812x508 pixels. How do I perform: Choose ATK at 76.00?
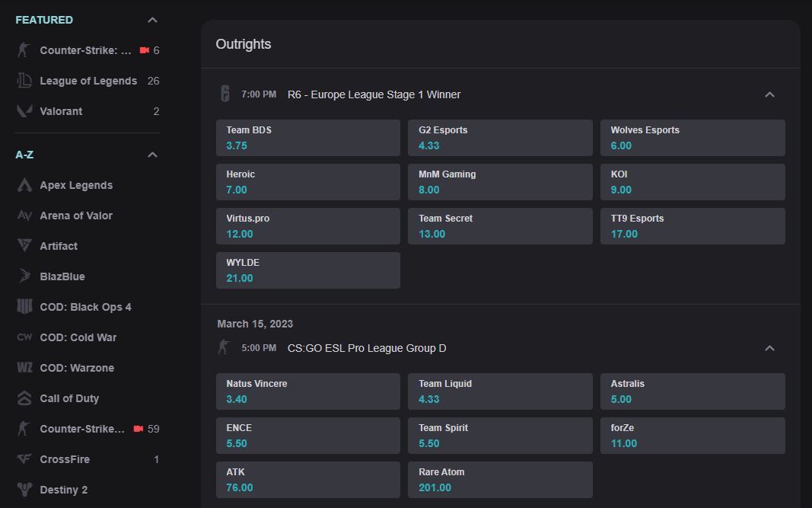coord(308,480)
